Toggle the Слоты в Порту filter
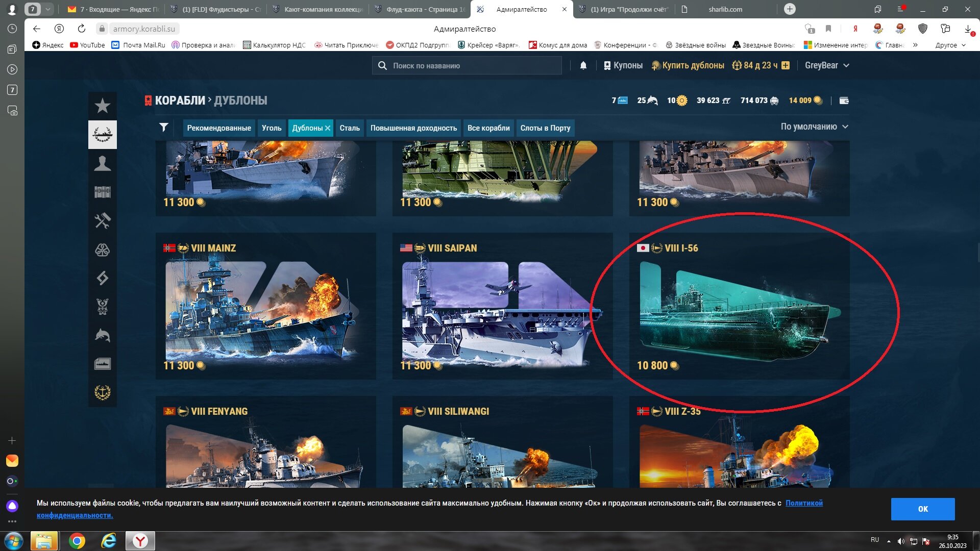 pos(545,128)
